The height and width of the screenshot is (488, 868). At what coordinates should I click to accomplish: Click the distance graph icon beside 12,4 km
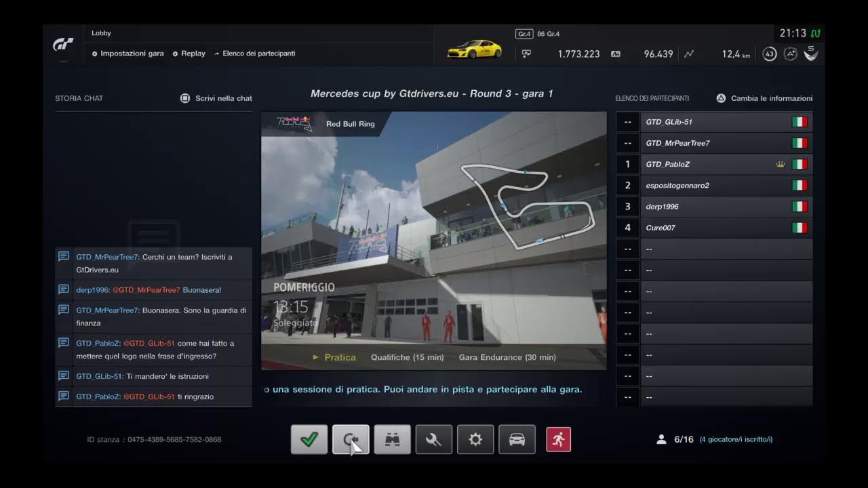pos(689,54)
